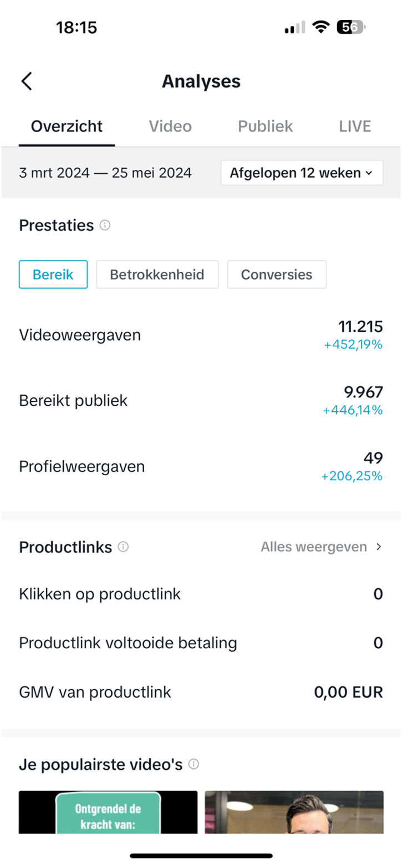Viewport: 403px width, 868px height.
Task: Go to the LIVE tab
Action: point(355,127)
